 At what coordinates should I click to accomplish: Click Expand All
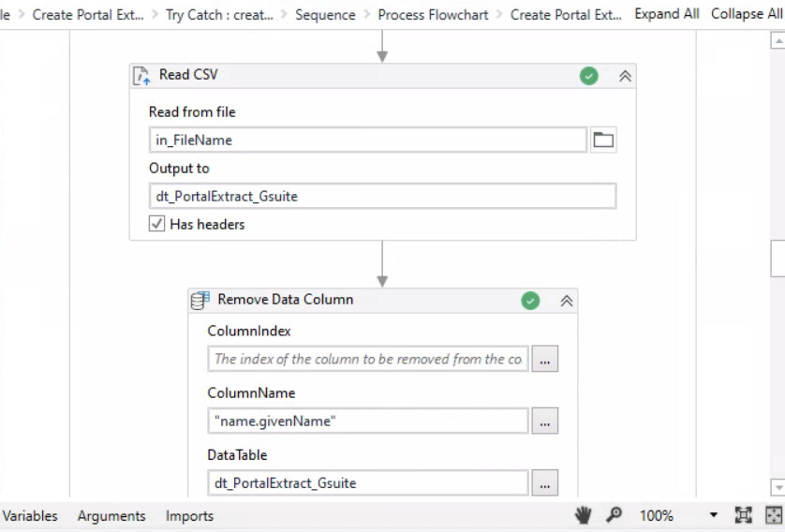point(666,14)
